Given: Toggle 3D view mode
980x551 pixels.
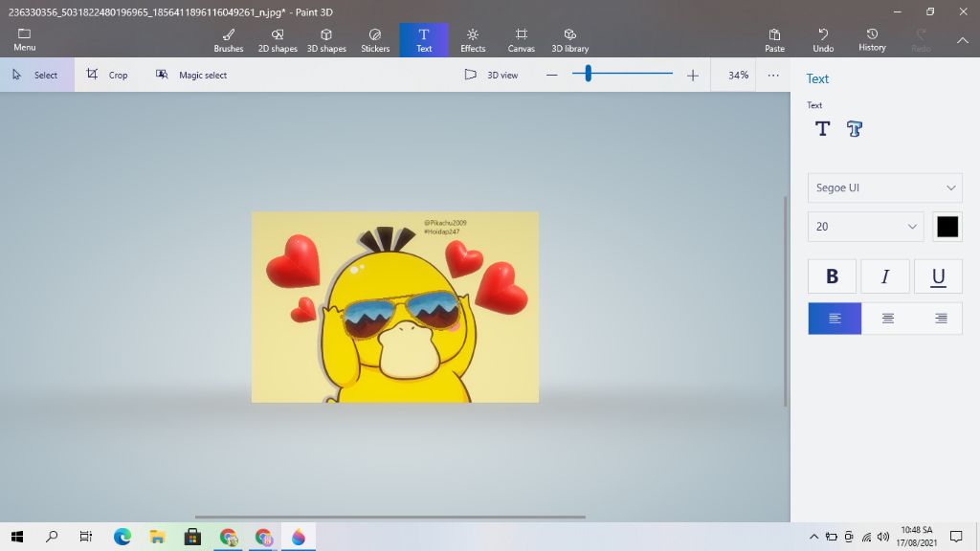Looking at the screenshot, I should (491, 75).
